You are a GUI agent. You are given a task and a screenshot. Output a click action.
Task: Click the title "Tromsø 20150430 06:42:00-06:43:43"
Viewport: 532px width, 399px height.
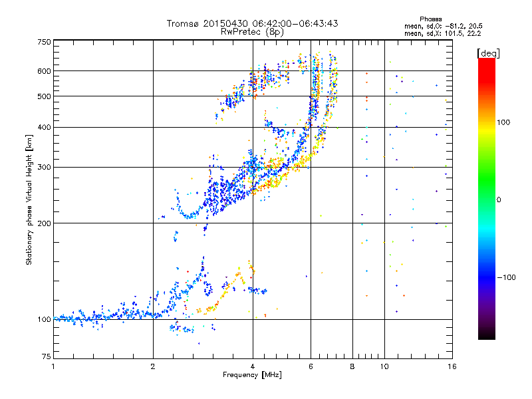(252, 23)
